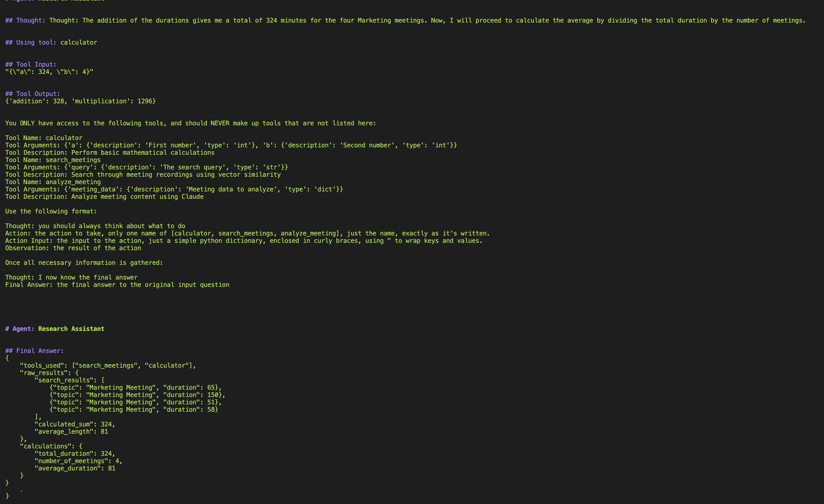Click the "tools_used" line in the JSON
824x504 pixels.
(x=108, y=366)
